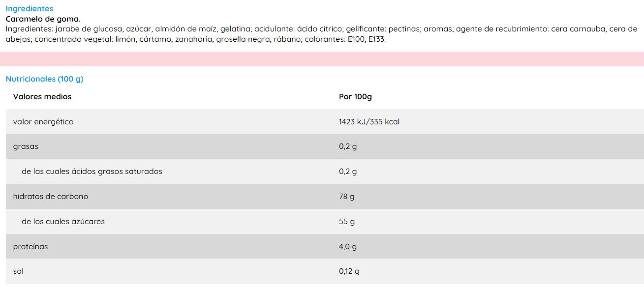Click the 1423 kJ/335 kcal value
Image resolution: width=644 pixels, height=290 pixels.
click(369, 122)
